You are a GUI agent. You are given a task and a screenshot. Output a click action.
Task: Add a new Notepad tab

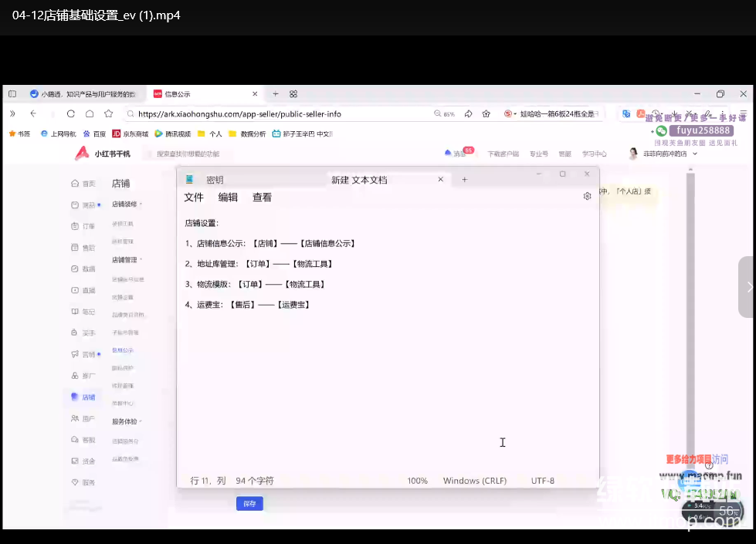tap(464, 180)
